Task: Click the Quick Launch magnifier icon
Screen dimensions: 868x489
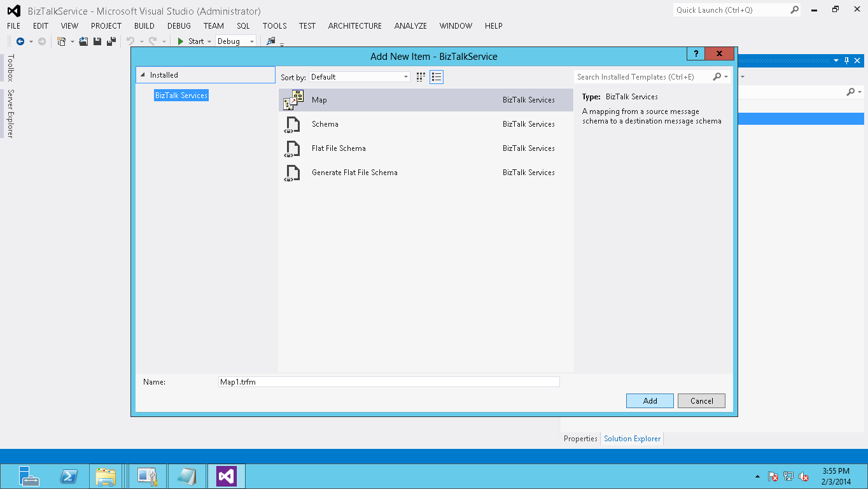Action: [x=795, y=10]
